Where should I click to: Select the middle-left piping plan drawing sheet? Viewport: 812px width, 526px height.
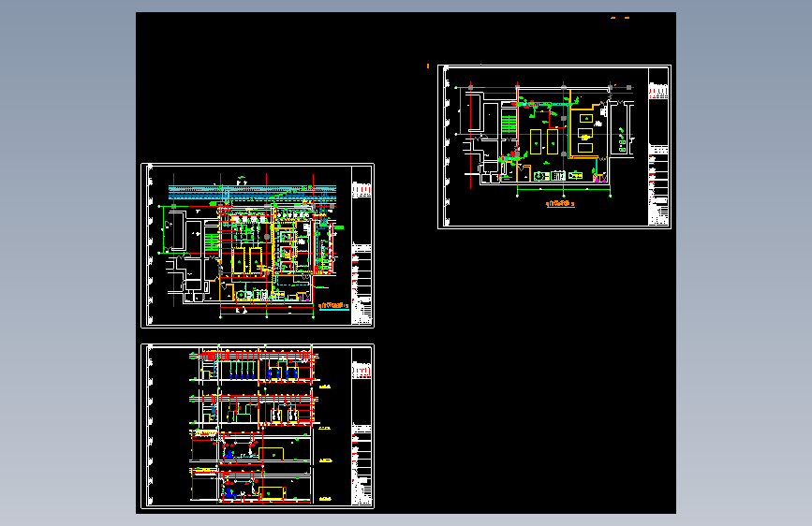(x=258, y=245)
